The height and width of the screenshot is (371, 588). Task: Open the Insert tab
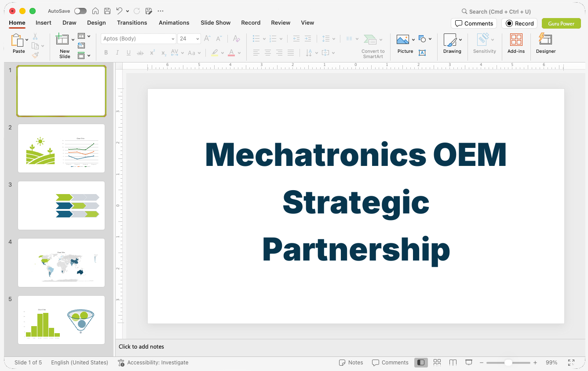click(44, 22)
